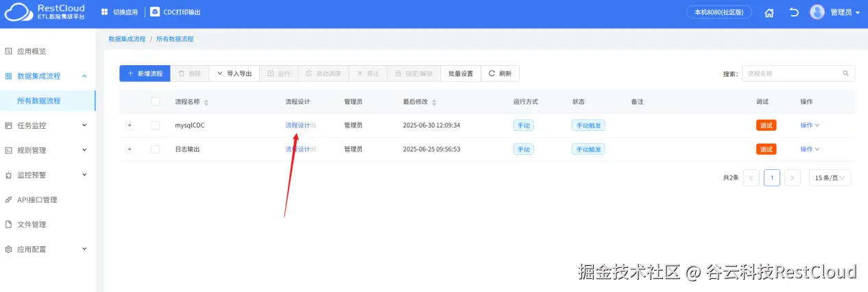Image resolution: width=868 pixels, height=292 pixels.
Task: Click the 调试 button for mysqlCDC
Action: [x=766, y=125]
